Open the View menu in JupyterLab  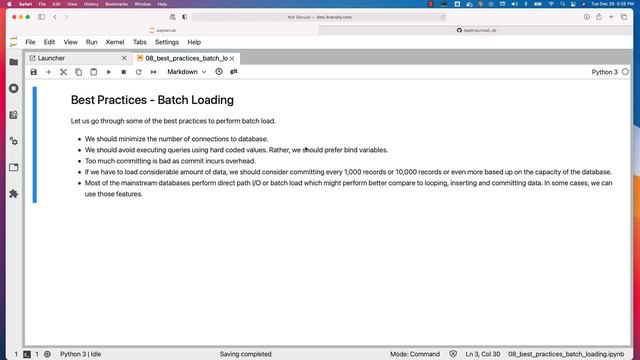[x=70, y=42]
